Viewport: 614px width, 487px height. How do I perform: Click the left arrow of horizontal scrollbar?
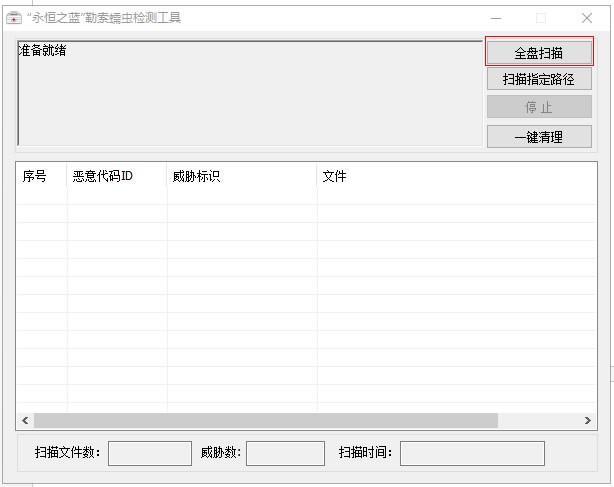(x=25, y=420)
